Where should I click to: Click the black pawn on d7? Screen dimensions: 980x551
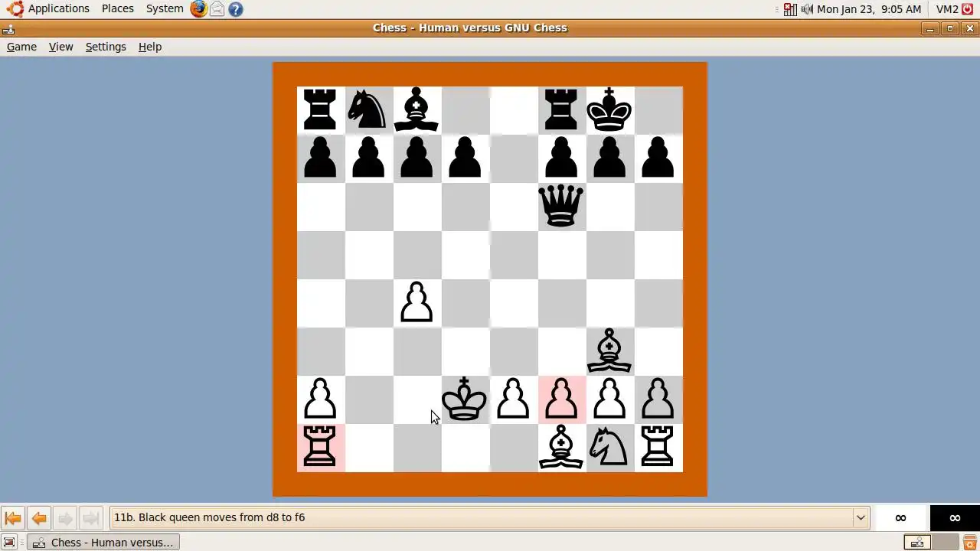coord(465,158)
